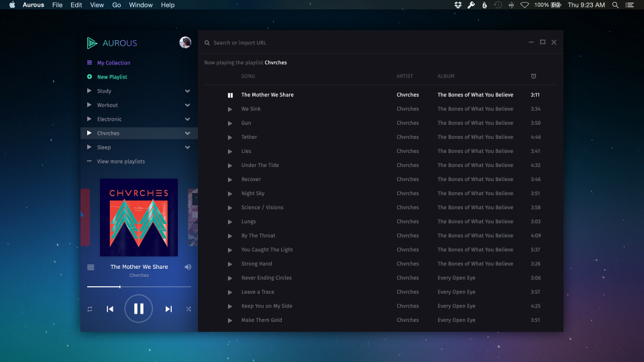The height and width of the screenshot is (362, 644).
Task: Click the Chvrches album cover artwork
Action: click(x=139, y=217)
